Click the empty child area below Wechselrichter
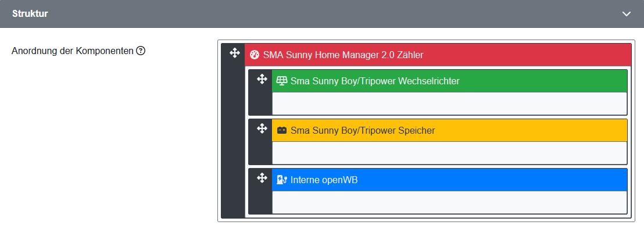The image size is (644, 225). pyautogui.click(x=449, y=103)
